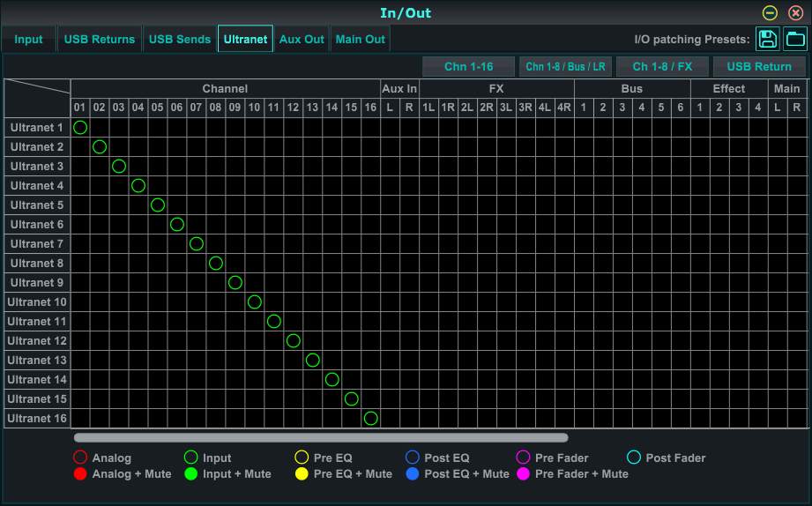This screenshot has height=506, width=812.
Task: Click the 4R column header under FX
Action: (564, 108)
